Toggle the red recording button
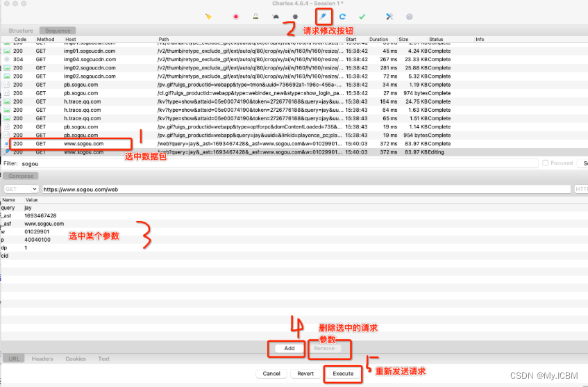The image size is (588, 387). [x=236, y=17]
